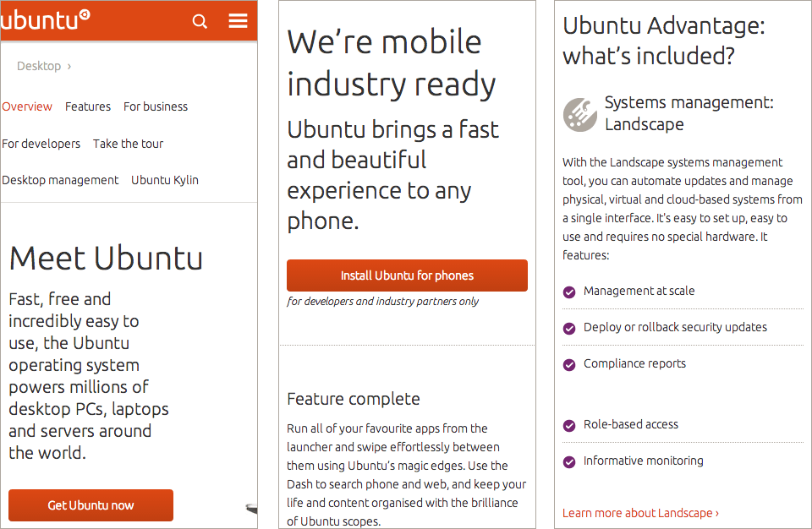Expand the Desktop breadcrumb chevron
The image size is (812, 529).
click(x=69, y=66)
